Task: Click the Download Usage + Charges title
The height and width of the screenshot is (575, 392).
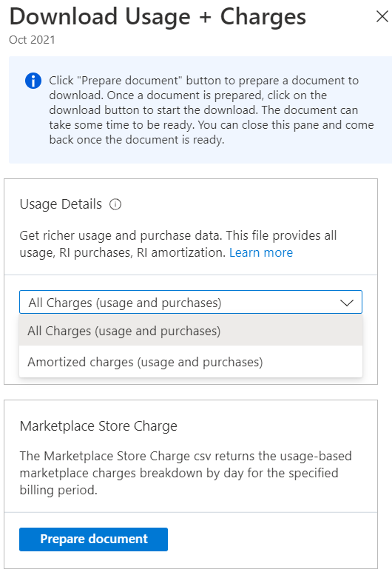Action: 158,17
